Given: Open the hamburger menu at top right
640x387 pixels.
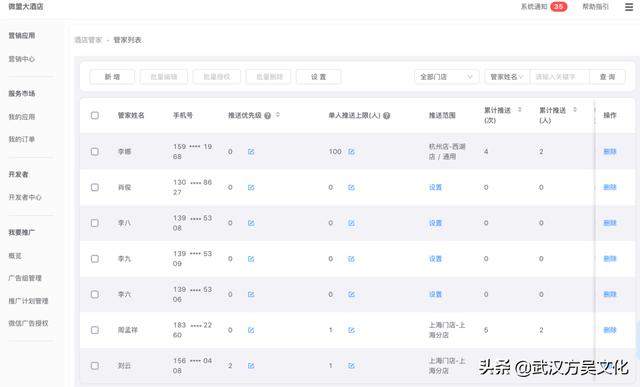Looking at the screenshot, I should point(629,7).
